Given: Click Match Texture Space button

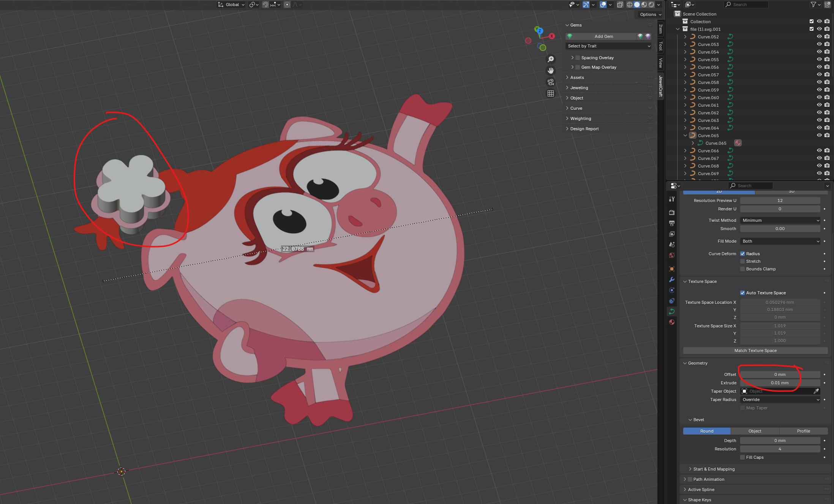Looking at the screenshot, I should point(755,351).
